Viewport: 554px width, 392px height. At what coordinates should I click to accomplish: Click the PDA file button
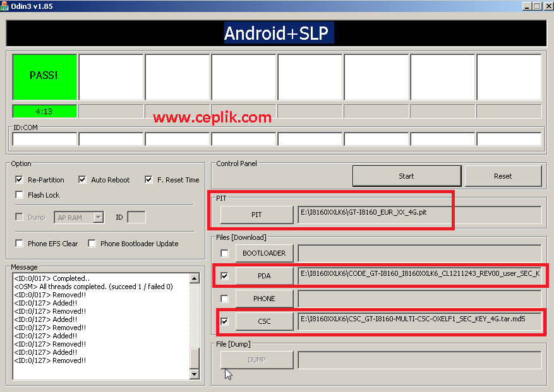point(264,276)
